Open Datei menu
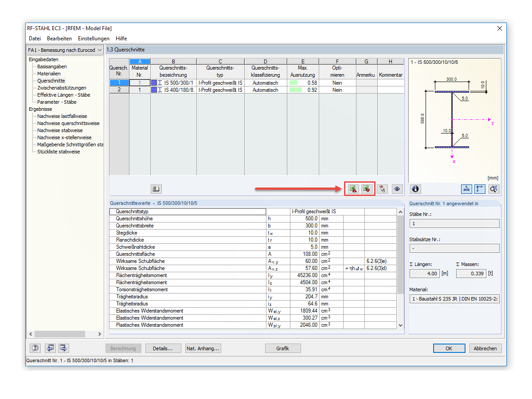 coord(35,39)
